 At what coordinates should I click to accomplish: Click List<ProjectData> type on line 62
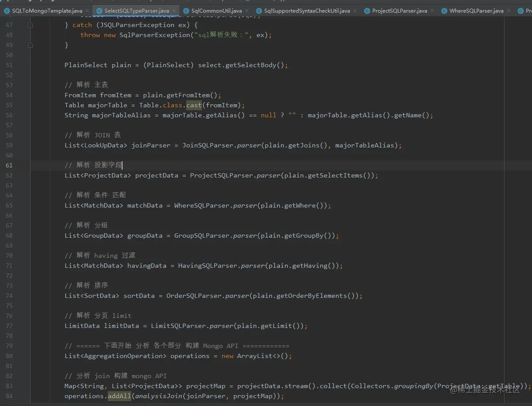pyautogui.click(x=98, y=175)
